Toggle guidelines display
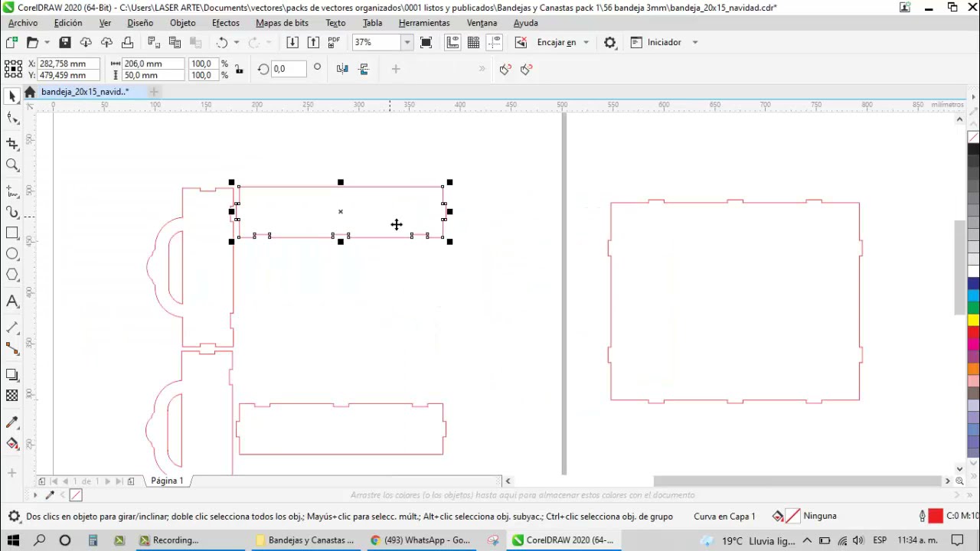 (x=494, y=42)
